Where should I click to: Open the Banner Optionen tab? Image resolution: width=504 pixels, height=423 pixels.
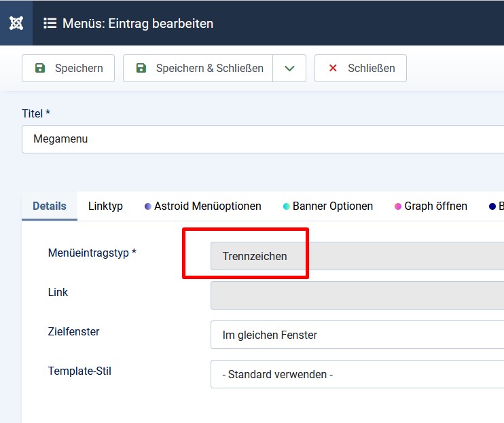pos(332,206)
